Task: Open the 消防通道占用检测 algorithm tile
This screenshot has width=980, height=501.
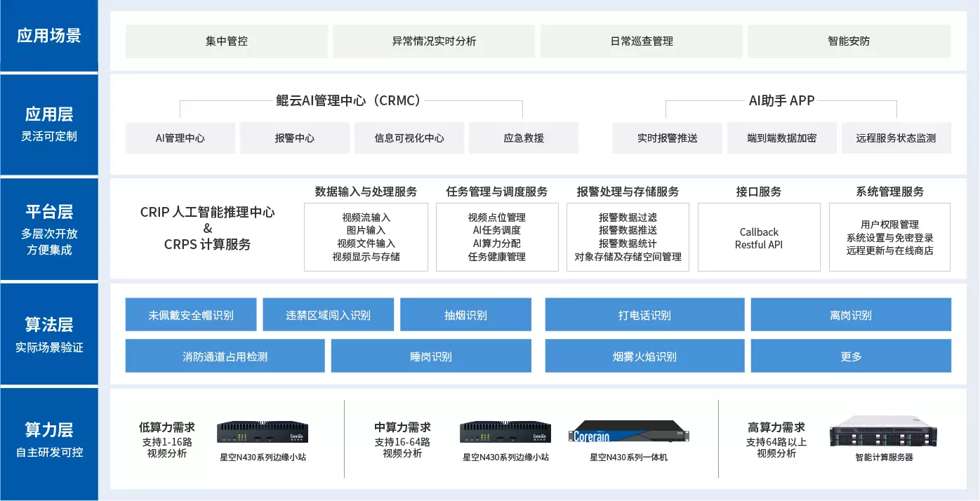Action: 225,356
